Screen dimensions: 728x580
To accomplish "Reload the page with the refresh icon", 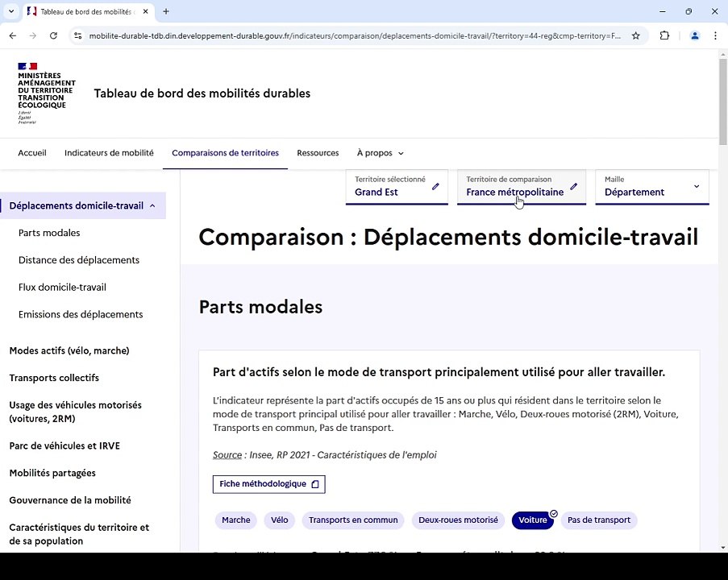I will [x=53, y=35].
